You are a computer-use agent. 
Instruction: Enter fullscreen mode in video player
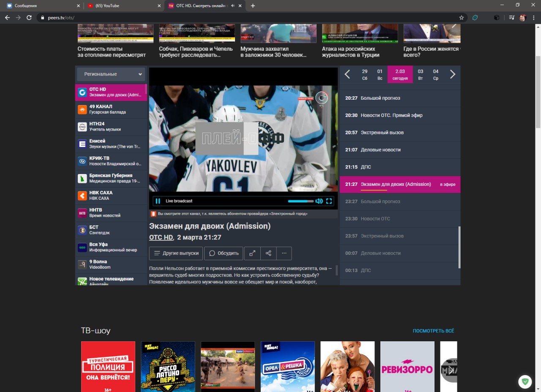pos(329,201)
